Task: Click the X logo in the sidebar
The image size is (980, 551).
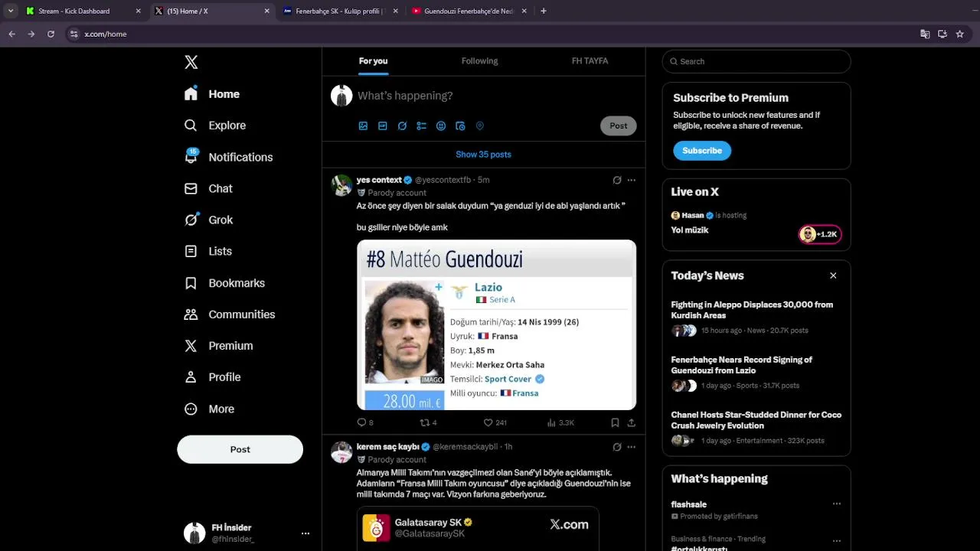Action: (x=191, y=63)
